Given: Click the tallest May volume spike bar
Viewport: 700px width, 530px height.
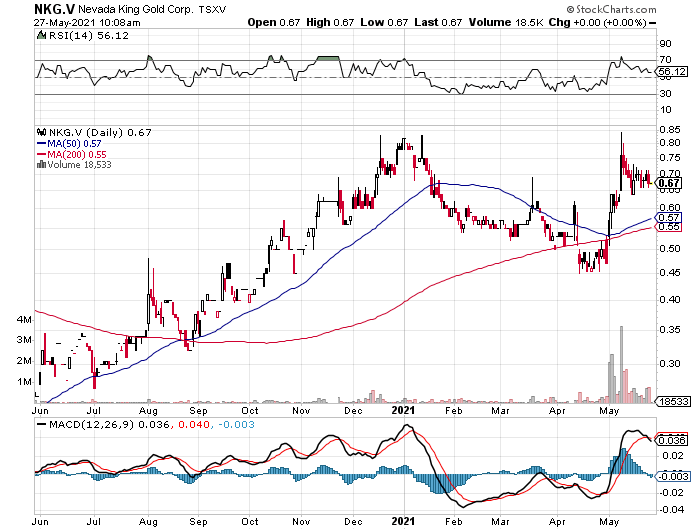Looking at the screenshot, I should click(621, 364).
